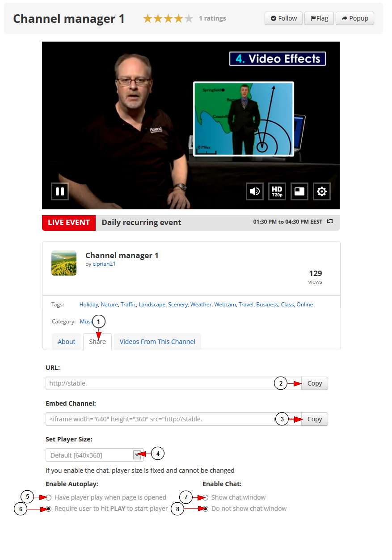
Task: Open the HD 720p quality selector
Action: point(277,191)
